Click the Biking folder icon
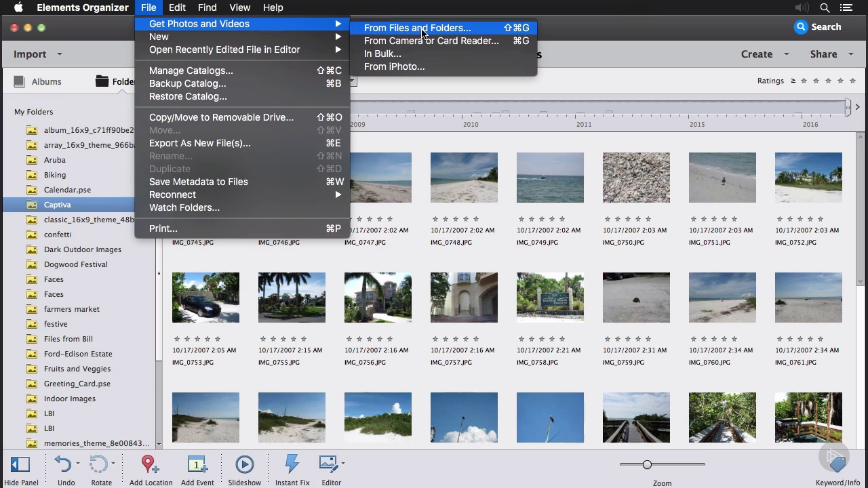 [x=32, y=175]
